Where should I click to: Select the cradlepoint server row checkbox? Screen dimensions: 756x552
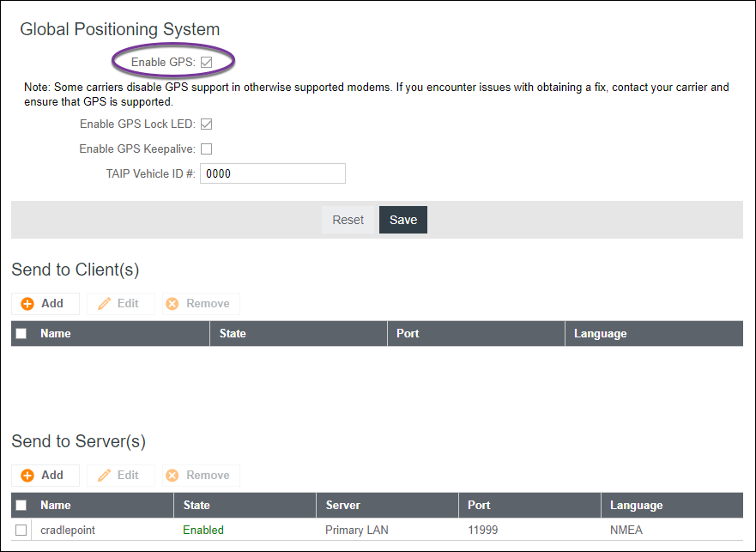point(21,531)
